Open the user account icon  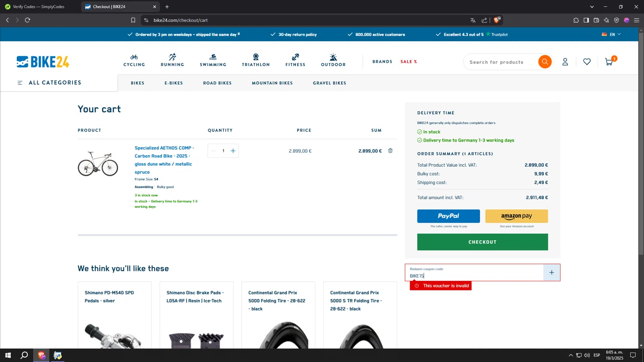[565, 62]
